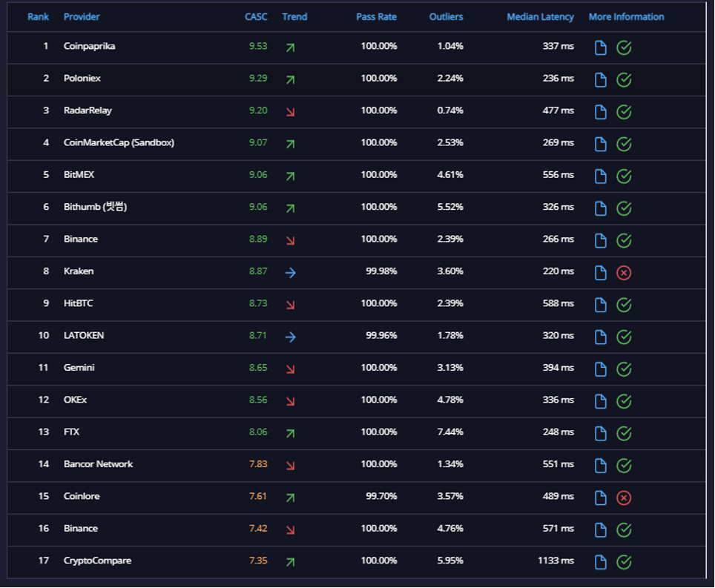Select the Coinpaprika provider name
Viewport: 715px width, 588px height.
point(89,46)
